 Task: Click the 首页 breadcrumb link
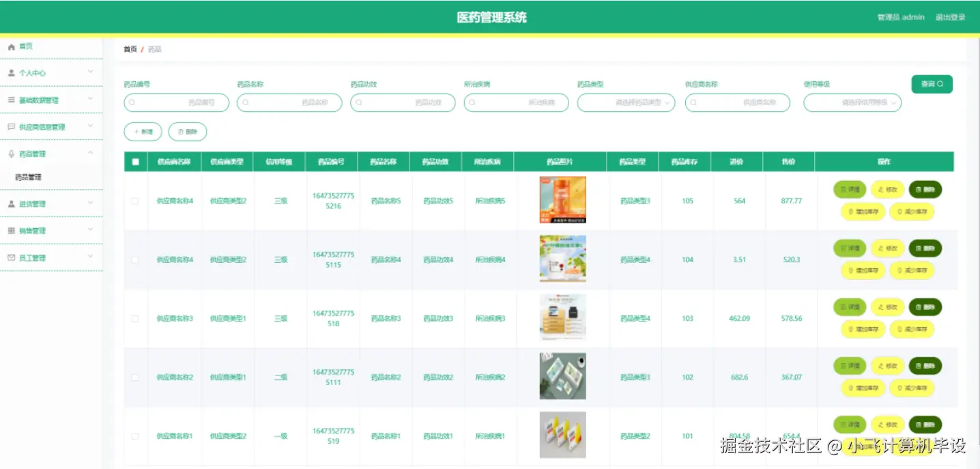(x=130, y=49)
